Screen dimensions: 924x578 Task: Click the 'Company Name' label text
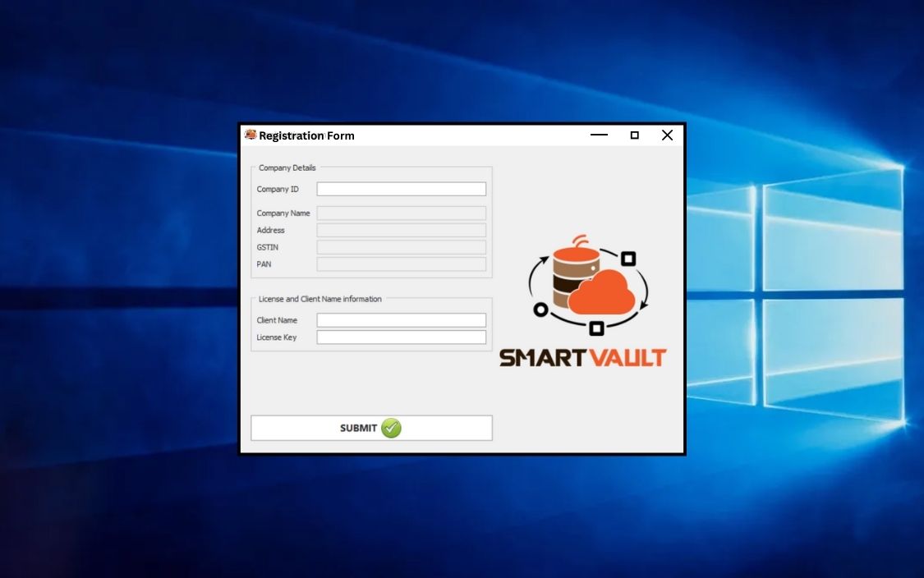(x=283, y=213)
